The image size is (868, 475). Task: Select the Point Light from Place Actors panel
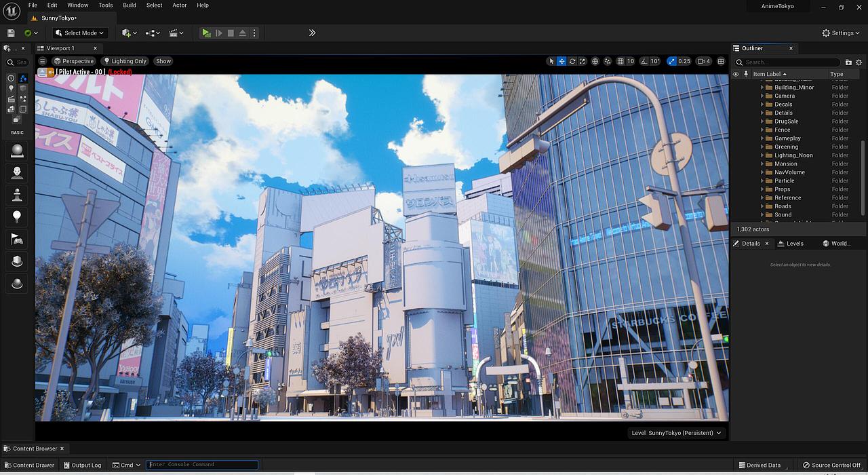pos(17,216)
